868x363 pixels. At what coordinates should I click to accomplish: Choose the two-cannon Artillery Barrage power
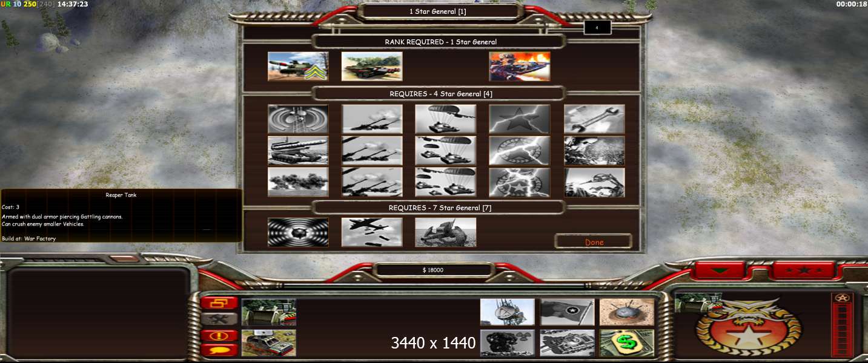click(x=372, y=119)
